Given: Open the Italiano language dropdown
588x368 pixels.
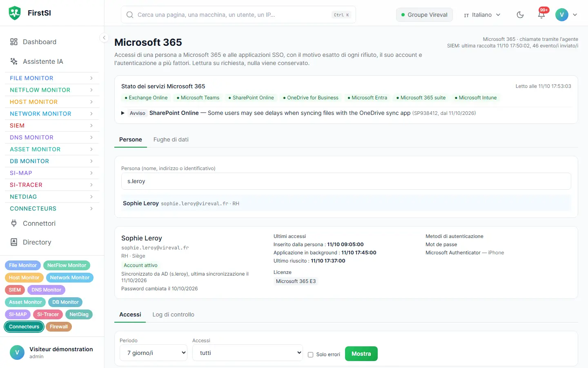Looking at the screenshot, I should [x=482, y=15].
